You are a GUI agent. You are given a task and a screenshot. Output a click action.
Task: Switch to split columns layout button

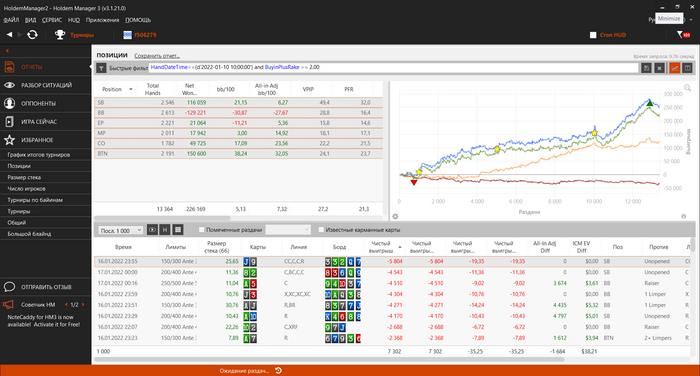pos(688,68)
